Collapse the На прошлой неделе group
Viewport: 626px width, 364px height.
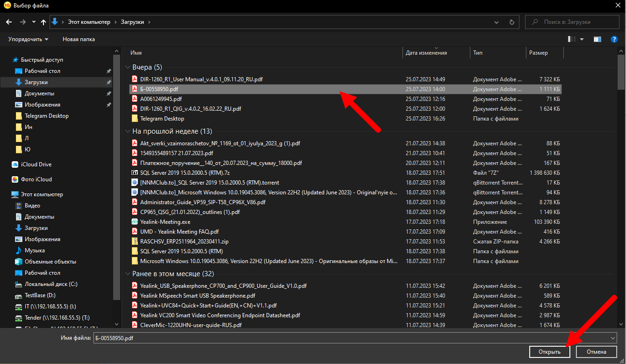click(128, 131)
